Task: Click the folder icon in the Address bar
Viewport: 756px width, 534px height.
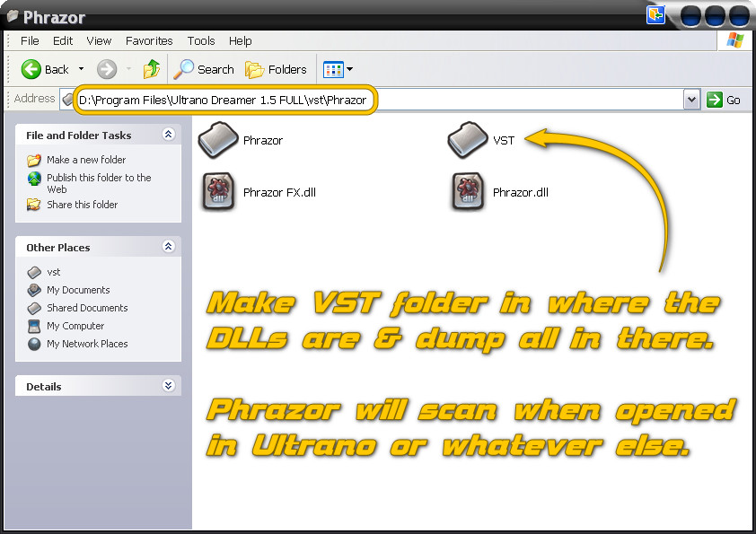Action: point(67,100)
